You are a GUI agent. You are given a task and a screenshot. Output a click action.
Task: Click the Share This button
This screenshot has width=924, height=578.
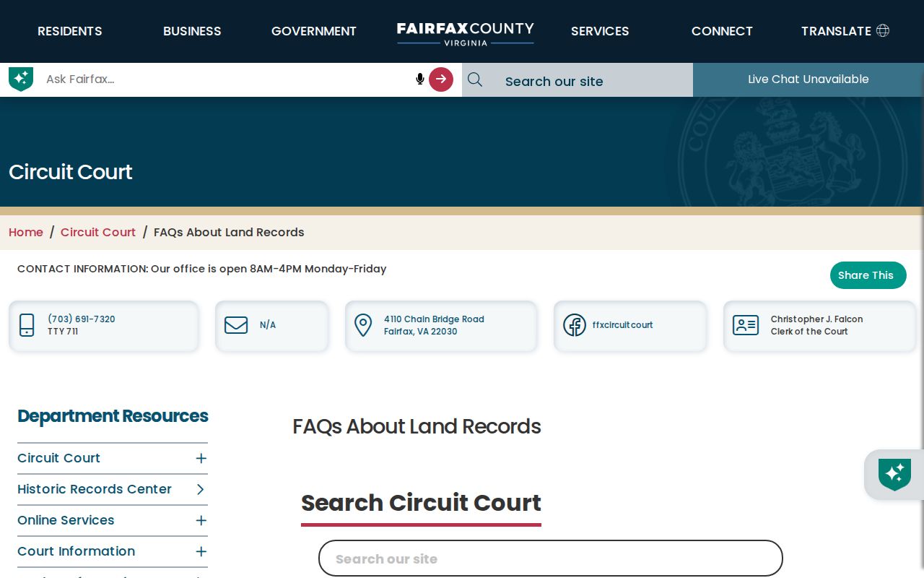tap(868, 275)
